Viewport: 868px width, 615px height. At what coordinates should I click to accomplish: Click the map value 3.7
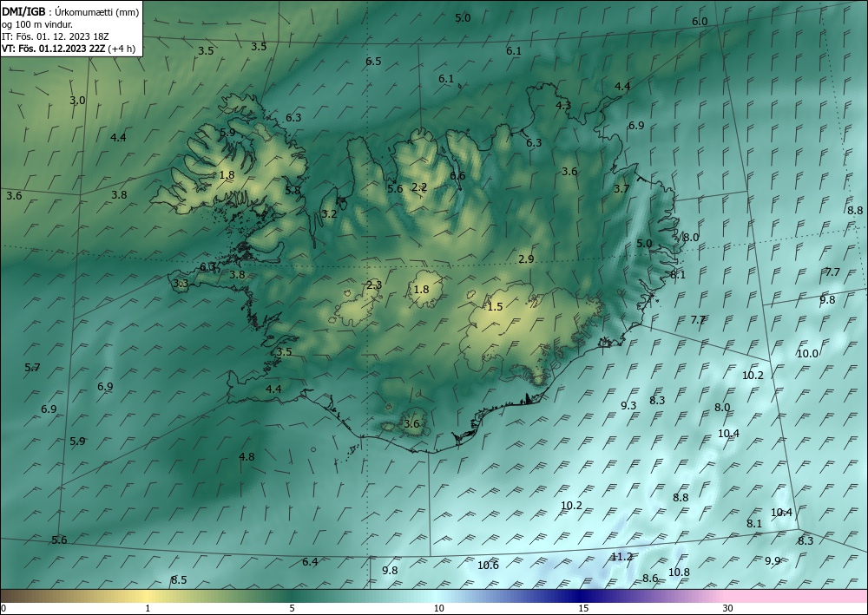[x=621, y=189]
